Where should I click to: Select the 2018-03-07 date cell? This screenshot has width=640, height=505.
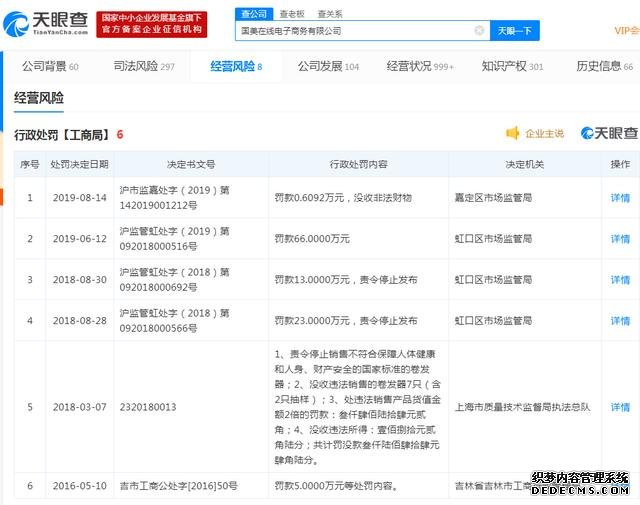[80, 407]
